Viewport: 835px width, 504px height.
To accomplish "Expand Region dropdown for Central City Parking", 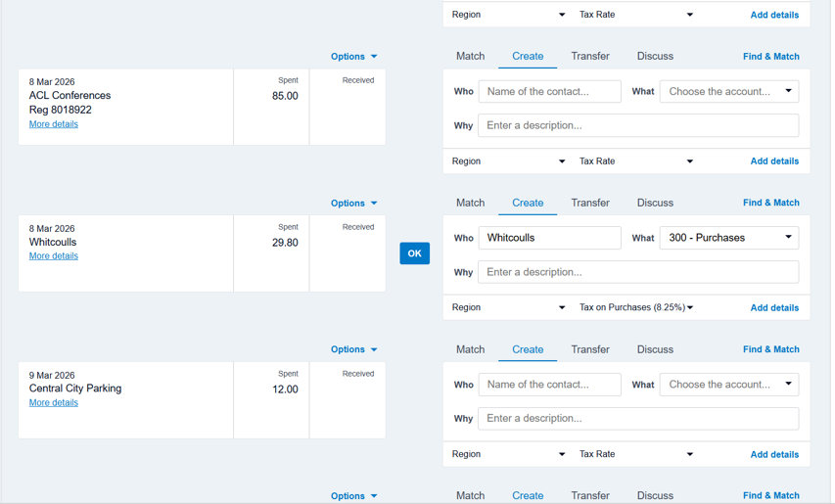I will (x=508, y=454).
